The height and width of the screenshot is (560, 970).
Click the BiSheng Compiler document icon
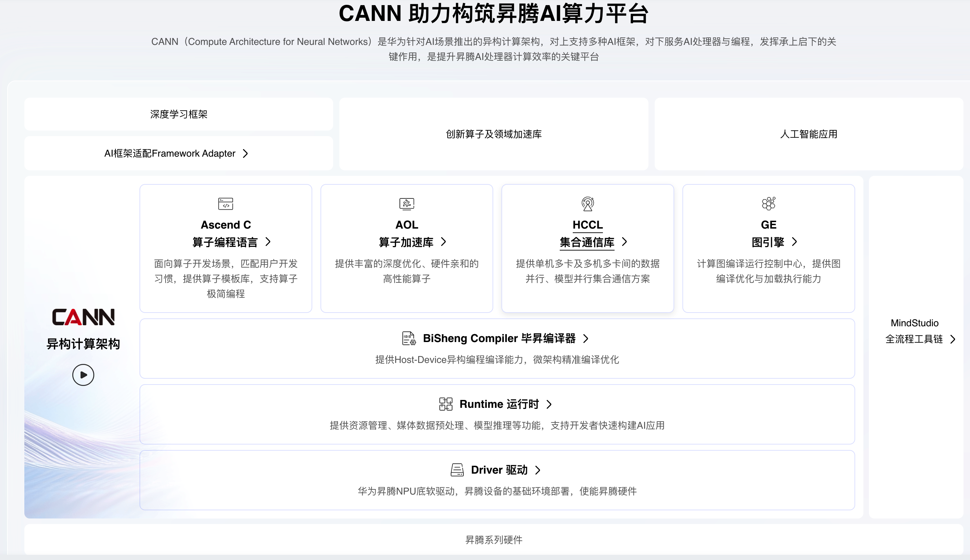click(x=409, y=339)
